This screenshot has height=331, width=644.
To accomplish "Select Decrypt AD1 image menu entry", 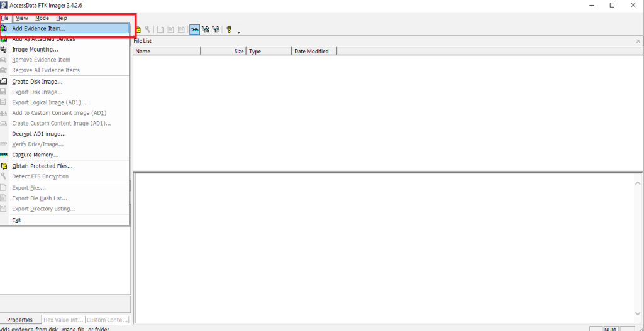I will pos(65,134).
